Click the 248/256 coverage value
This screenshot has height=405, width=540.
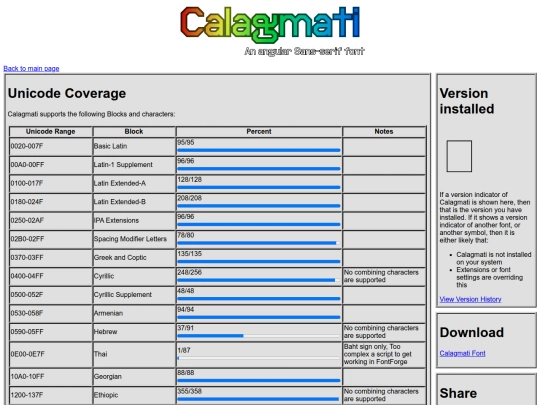(x=190, y=272)
